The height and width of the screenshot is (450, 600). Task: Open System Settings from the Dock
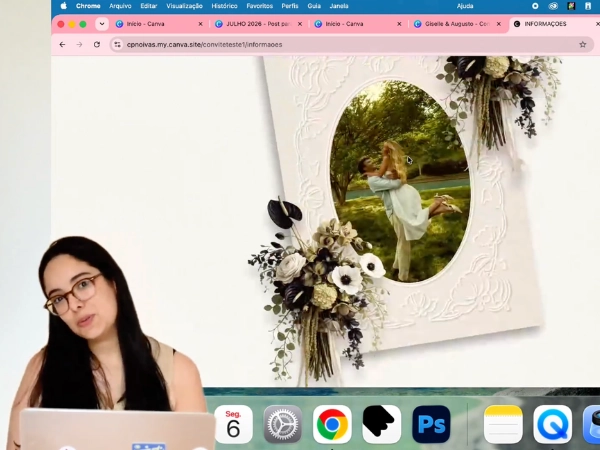tap(283, 424)
